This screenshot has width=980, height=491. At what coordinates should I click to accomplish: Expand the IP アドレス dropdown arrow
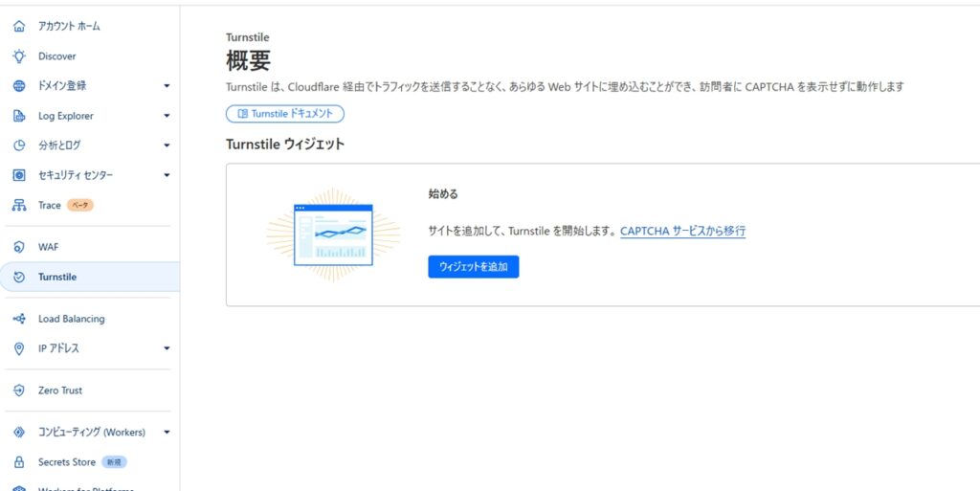coord(167,348)
